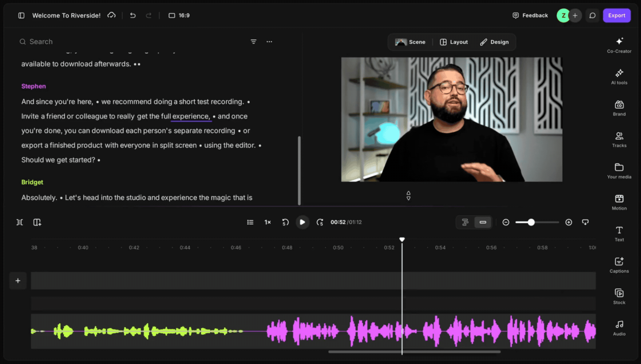Click the transcript vertical scrollbar
The image size is (641, 364).
click(299, 170)
